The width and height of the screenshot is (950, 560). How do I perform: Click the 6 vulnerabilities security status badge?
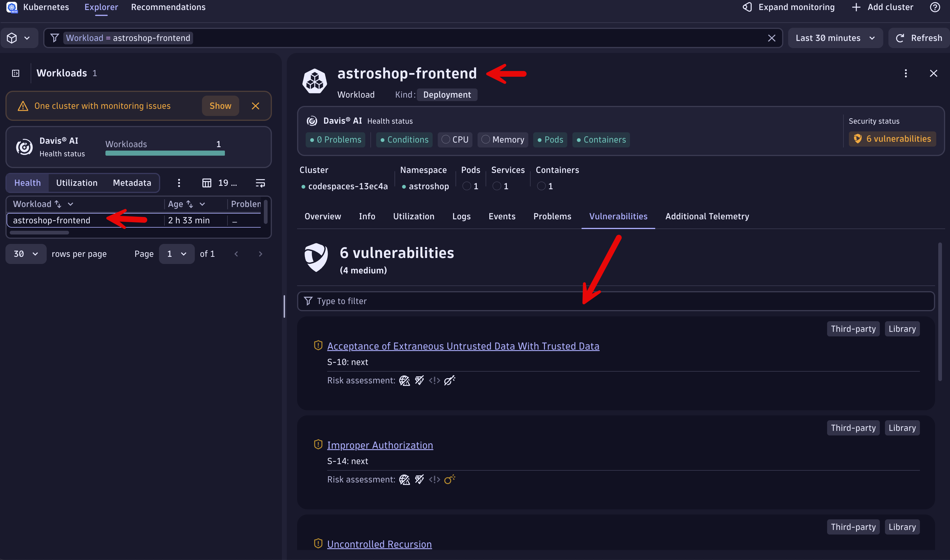tap(893, 139)
